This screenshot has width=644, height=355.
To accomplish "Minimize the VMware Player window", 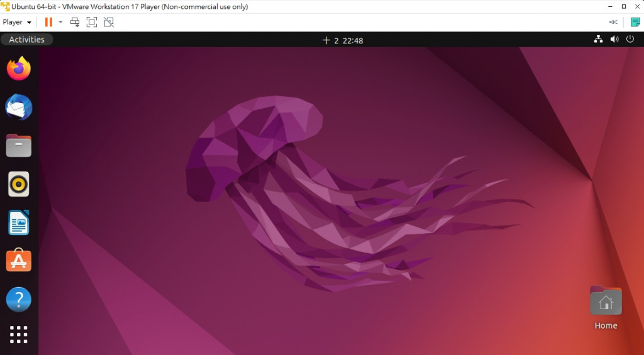I will point(611,6).
